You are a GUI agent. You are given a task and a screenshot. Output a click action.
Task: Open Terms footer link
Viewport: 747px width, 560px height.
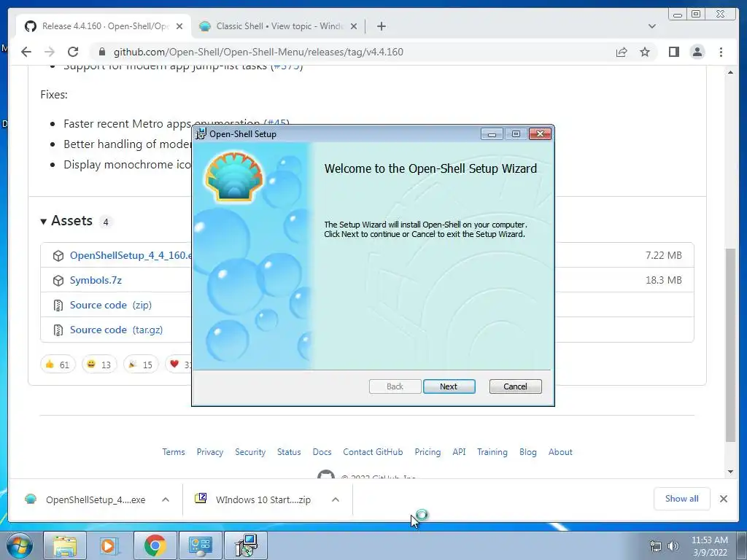pyautogui.click(x=174, y=452)
